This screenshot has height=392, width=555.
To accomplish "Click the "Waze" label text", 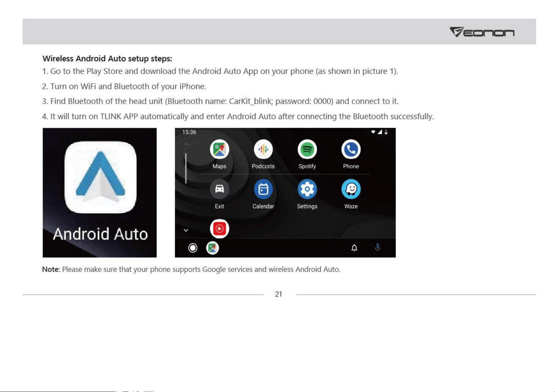I will [x=351, y=206].
